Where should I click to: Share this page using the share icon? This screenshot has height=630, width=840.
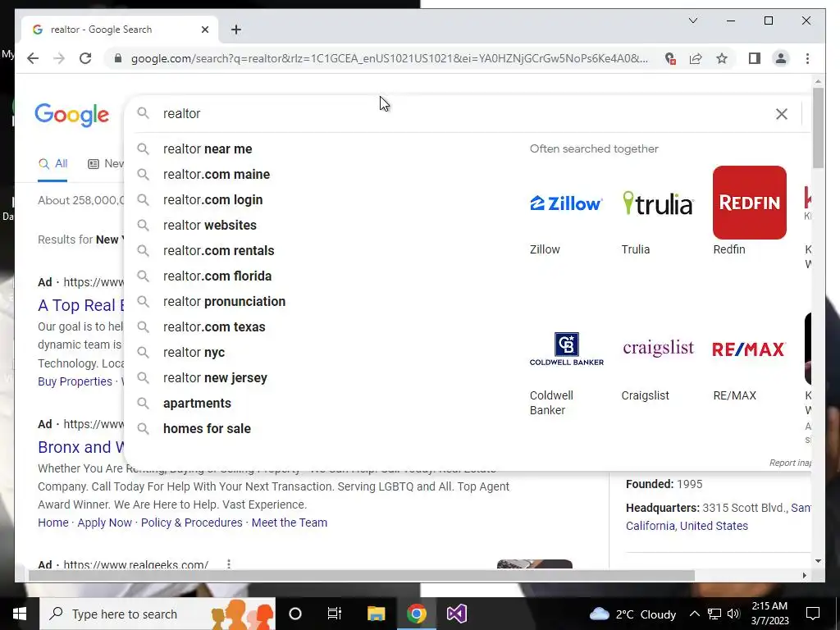pos(696,58)
